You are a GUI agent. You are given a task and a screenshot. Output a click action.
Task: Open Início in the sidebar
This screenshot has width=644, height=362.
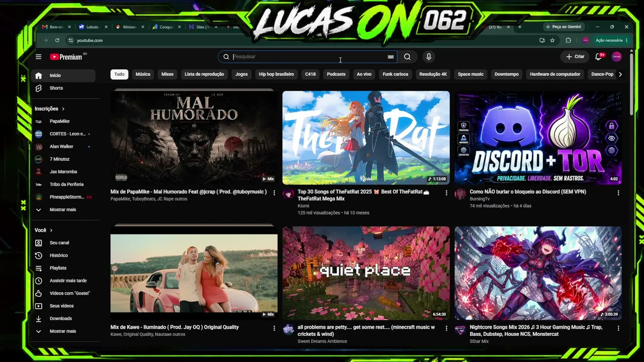click(x=64, y=75)
